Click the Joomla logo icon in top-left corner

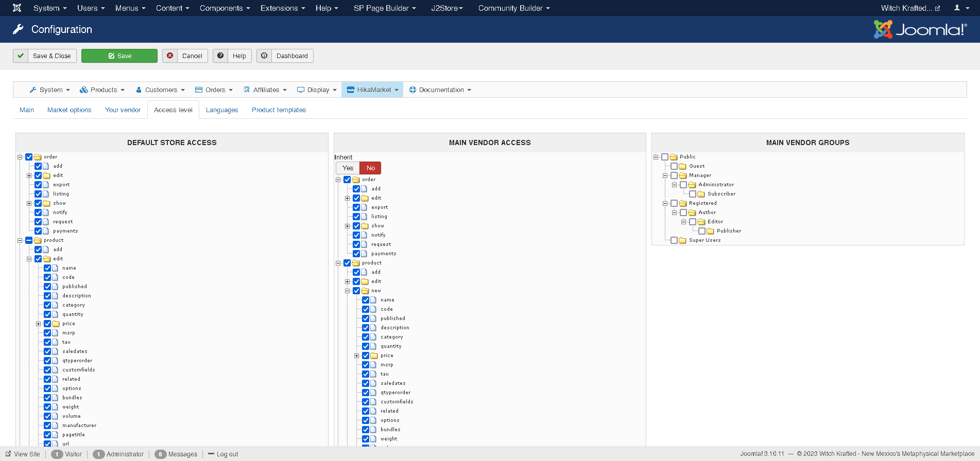point(17,8)
